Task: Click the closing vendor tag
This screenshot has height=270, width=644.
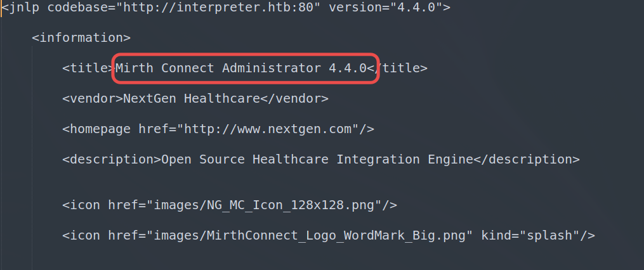Action: click(x=294, y=99)
